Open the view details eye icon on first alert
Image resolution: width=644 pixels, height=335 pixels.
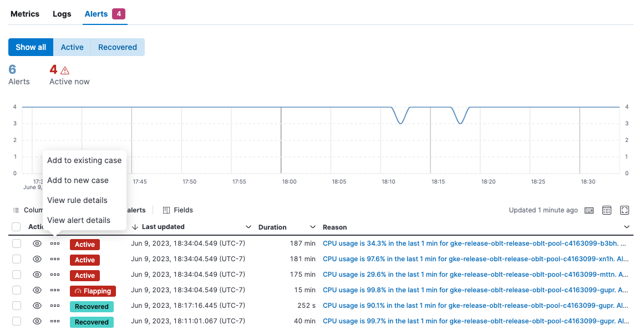37,244
